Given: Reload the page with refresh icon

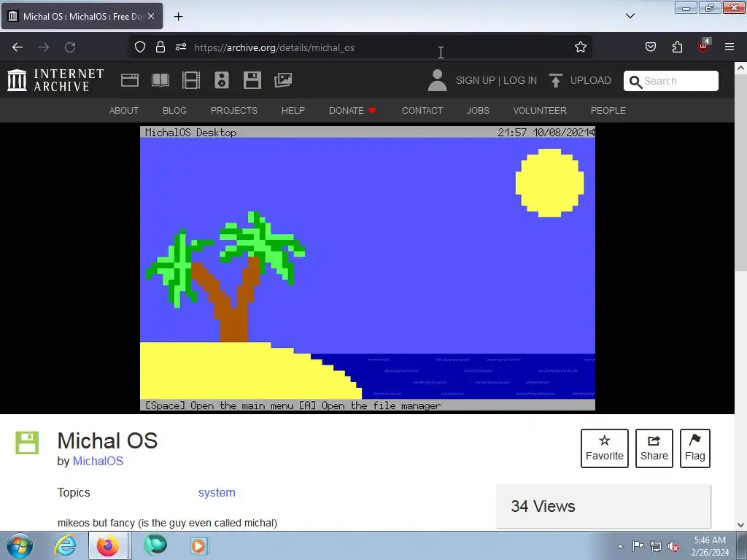Looking at the screenshot, I should [70, 47].
